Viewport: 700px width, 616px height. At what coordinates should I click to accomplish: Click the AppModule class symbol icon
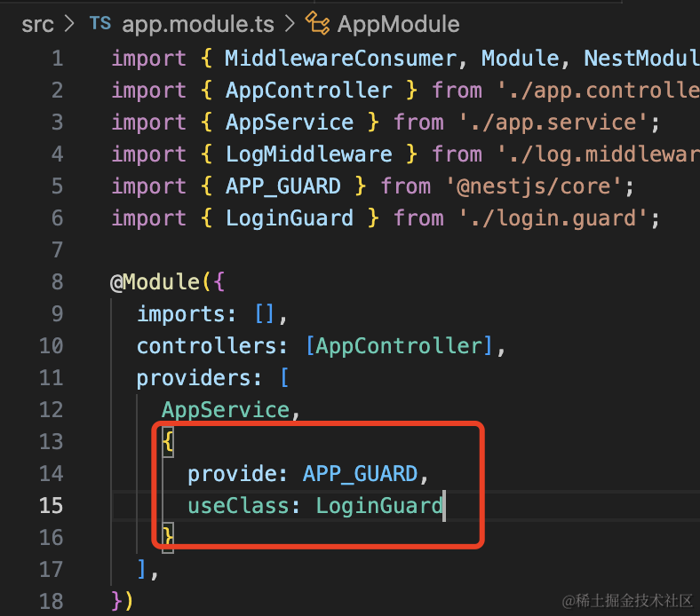pyautogui.click(x=317, y=24)
